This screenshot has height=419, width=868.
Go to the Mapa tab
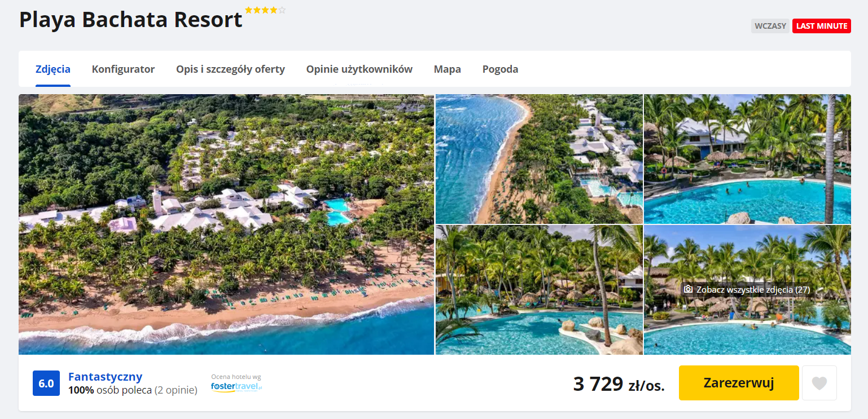pos(448,69)
